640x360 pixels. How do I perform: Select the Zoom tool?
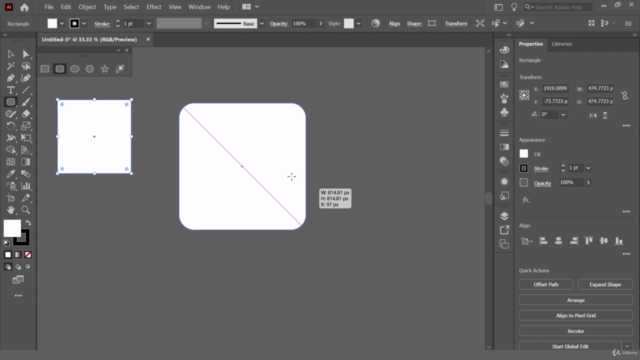coord(26,210)
